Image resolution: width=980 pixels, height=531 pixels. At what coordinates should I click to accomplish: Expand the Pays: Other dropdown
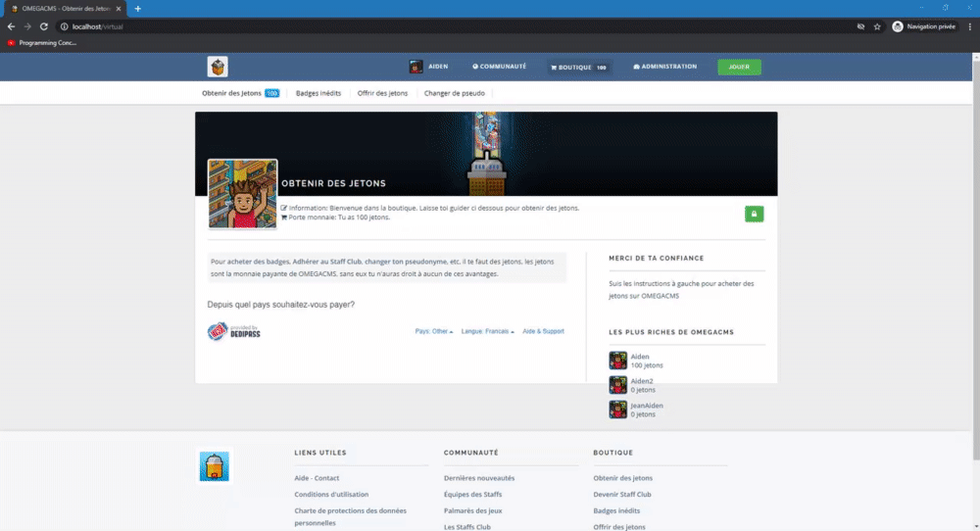434,331
